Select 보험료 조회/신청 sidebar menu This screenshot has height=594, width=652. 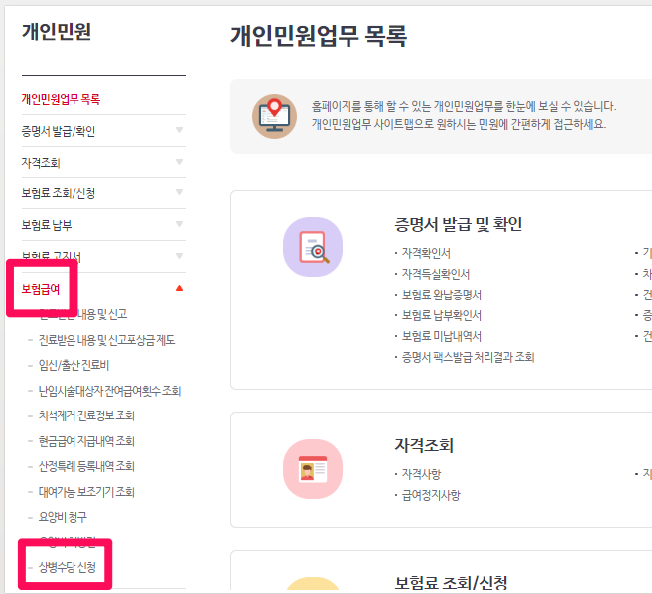click(x=58, y=193)
